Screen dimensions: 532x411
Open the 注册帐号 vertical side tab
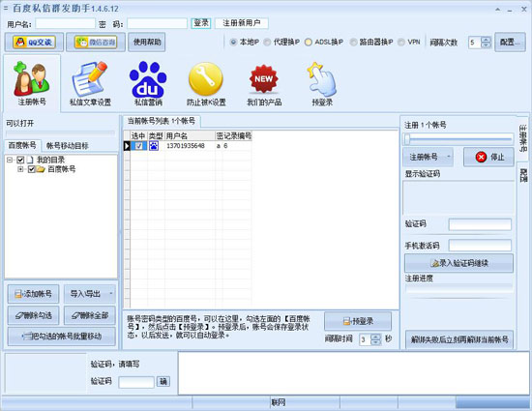pyautogui.click(x=523, y=138)
